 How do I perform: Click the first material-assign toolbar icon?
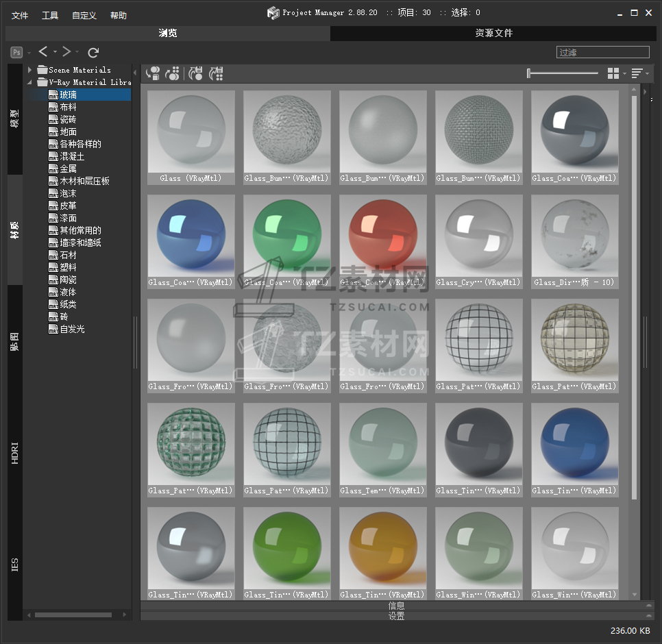click(153, 73)
